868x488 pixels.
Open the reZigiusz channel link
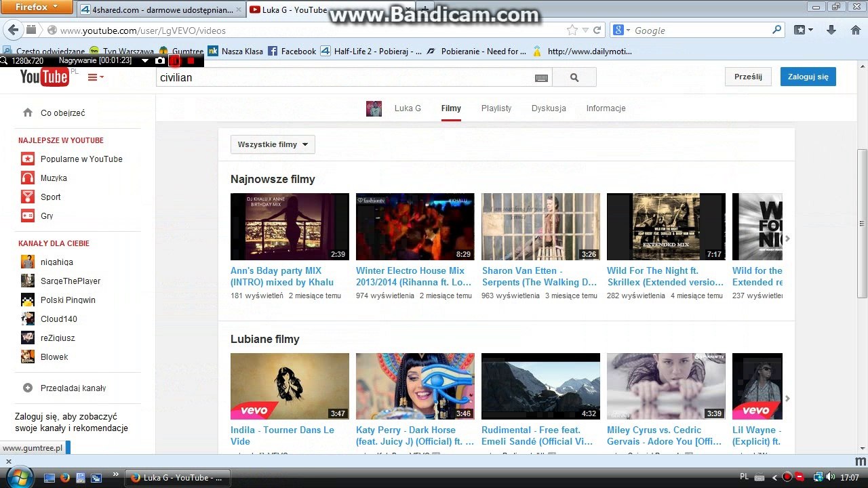click(x=58, y=338)
